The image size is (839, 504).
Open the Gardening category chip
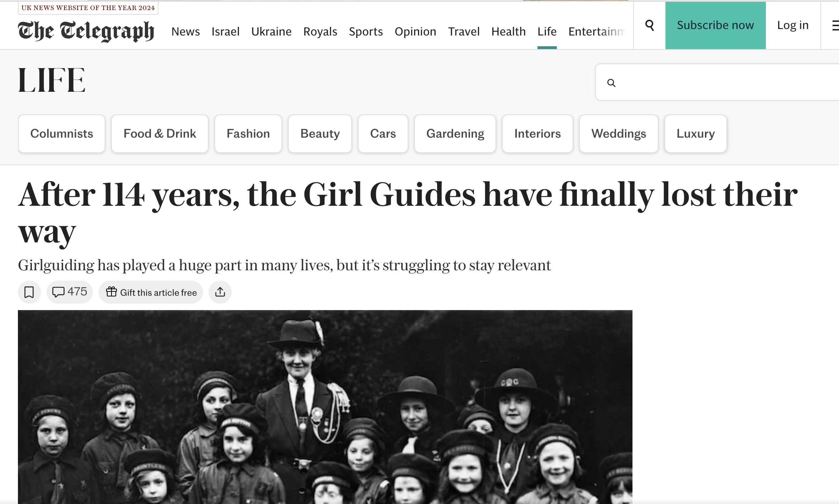pyautogui.click(x=455, y=134)
